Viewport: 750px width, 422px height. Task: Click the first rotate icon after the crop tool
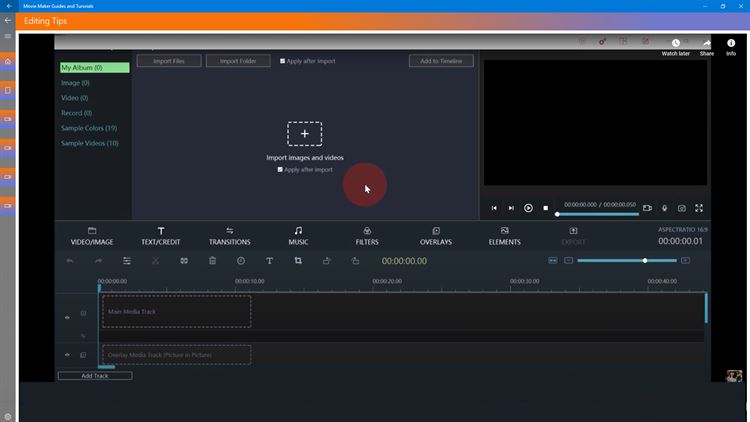tap(327, 261)
